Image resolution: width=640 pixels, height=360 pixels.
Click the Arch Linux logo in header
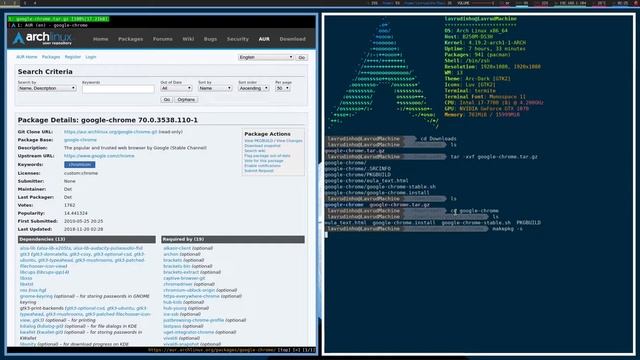tap(42, 38)
